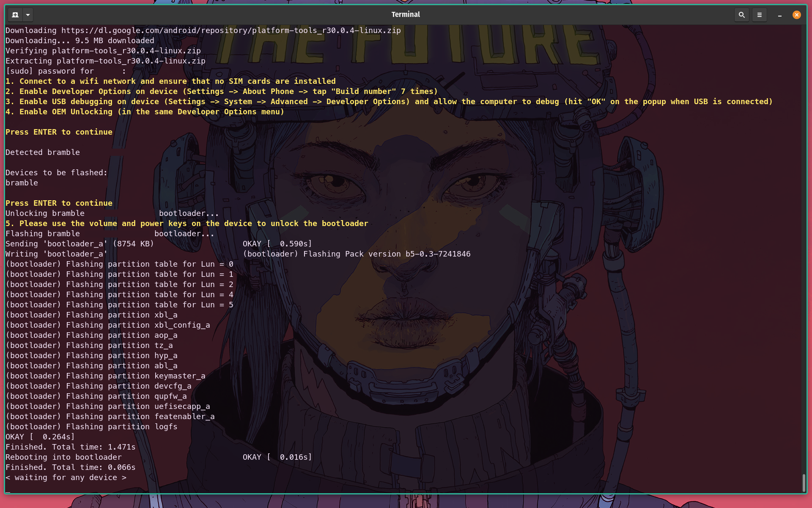Click "Sending 'bootloader_a' (8754 KB)" text
Viewport: 812px width, 508px height.
pos(80,244)
